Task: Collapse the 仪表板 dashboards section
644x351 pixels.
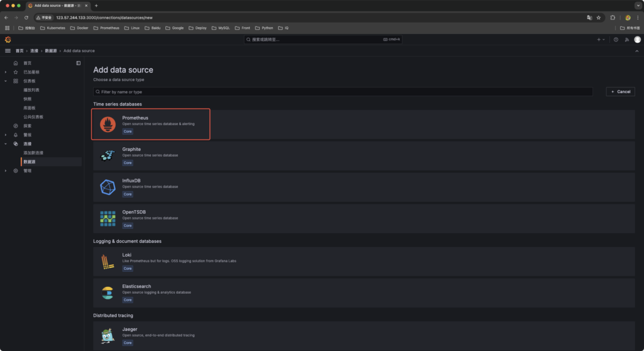Action: [x=6, y=81]
